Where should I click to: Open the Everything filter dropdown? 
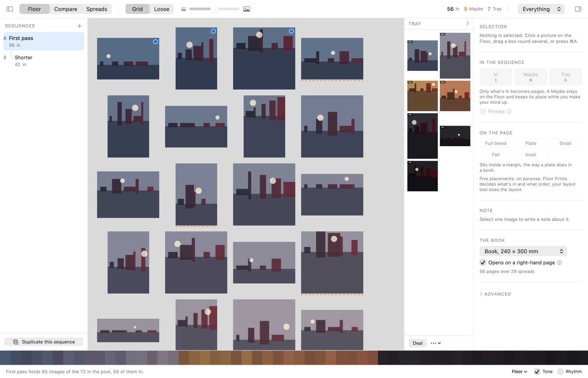[541, 9]
